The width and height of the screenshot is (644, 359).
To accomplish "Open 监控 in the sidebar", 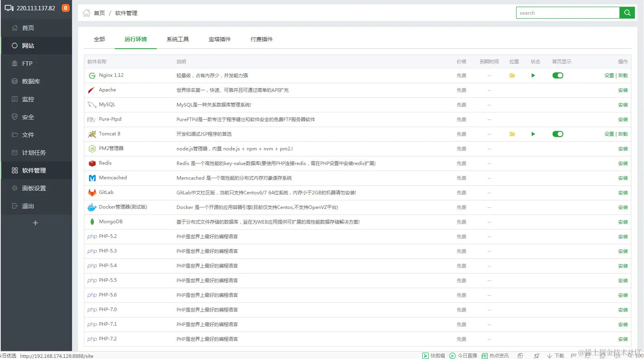I will click(x=36, y=99).
